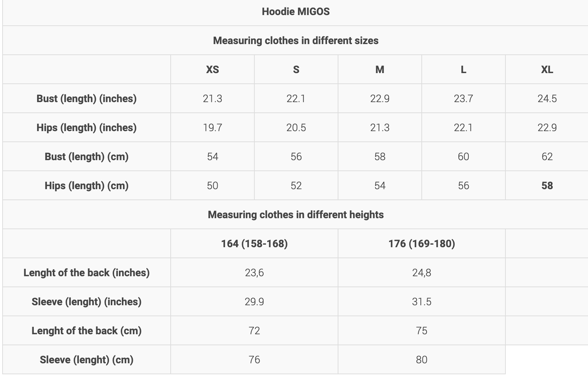Click the Hips (length) (cm) row label
588x382 pixels.
click(87, 185)
